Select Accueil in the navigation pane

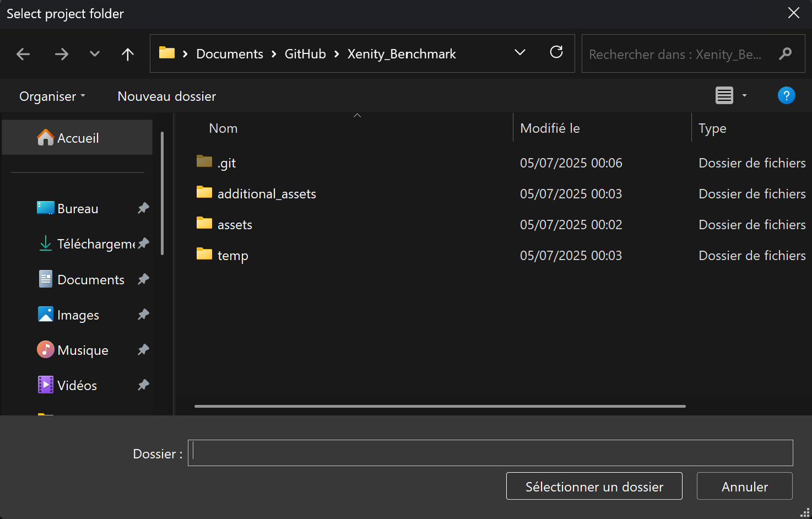(77, 138)
